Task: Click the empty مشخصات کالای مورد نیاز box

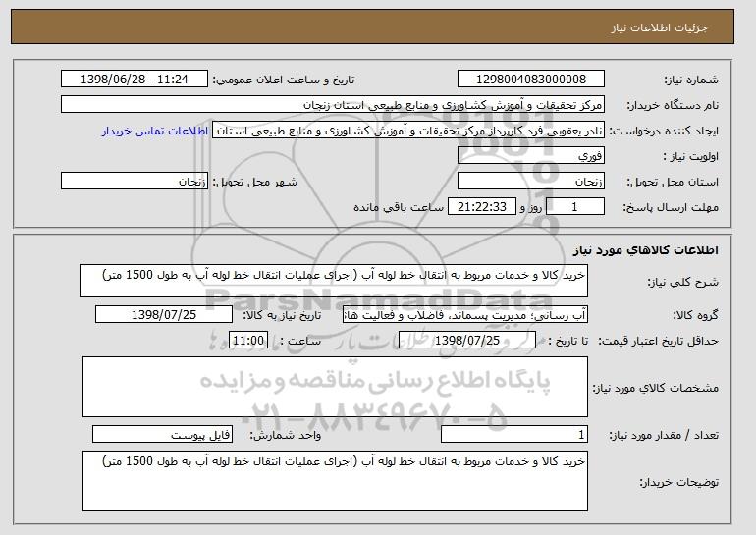Action: (x=335, y=387)
